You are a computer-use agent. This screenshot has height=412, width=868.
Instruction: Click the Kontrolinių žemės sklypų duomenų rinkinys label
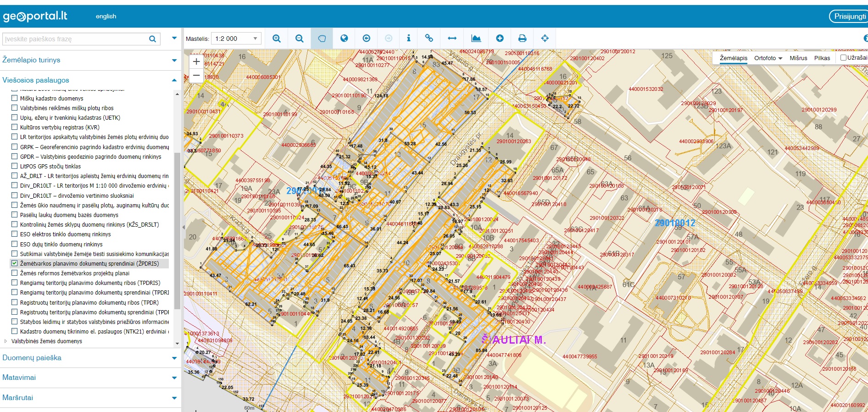point(89,225)
